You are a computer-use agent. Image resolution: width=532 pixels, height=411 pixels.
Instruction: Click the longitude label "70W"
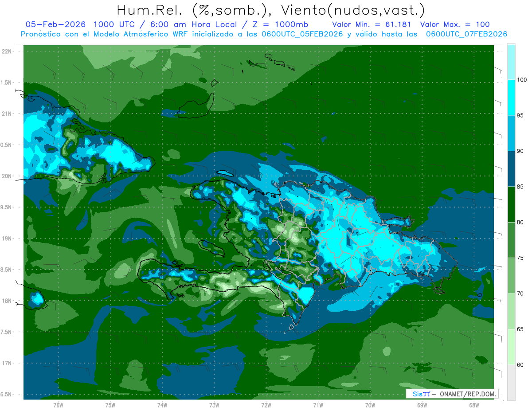coord(370,406)
